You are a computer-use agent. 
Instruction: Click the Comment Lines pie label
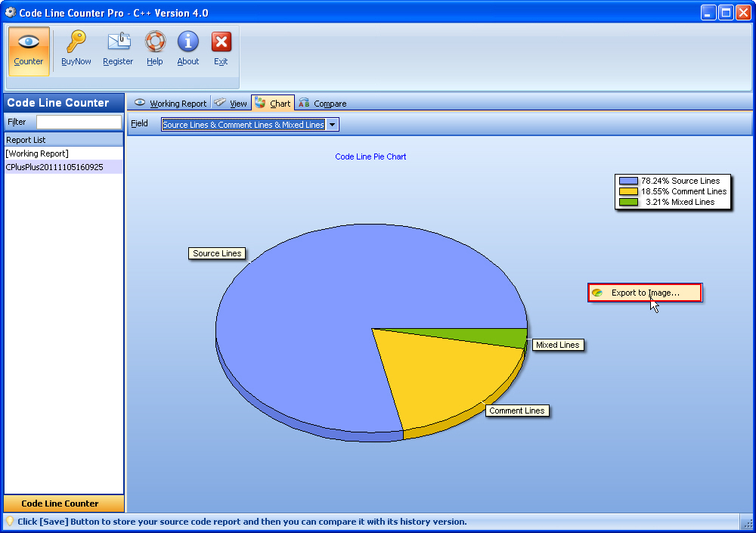point(517,411)
